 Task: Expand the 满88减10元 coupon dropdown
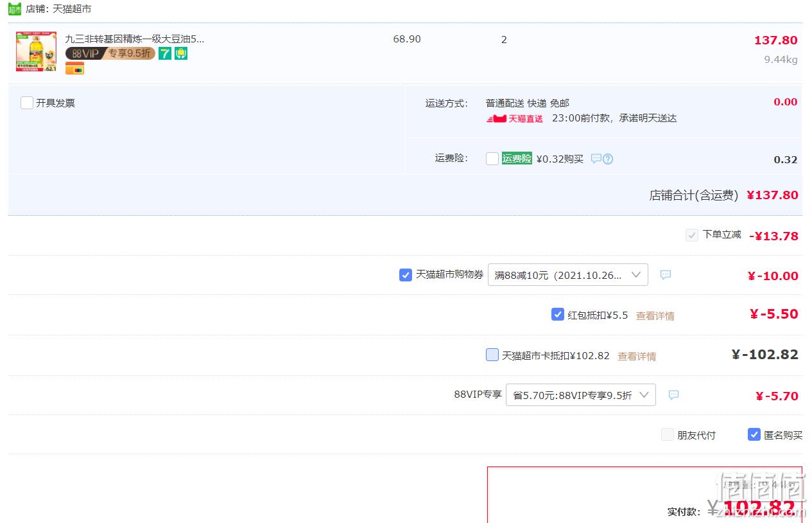pos(568,275)
